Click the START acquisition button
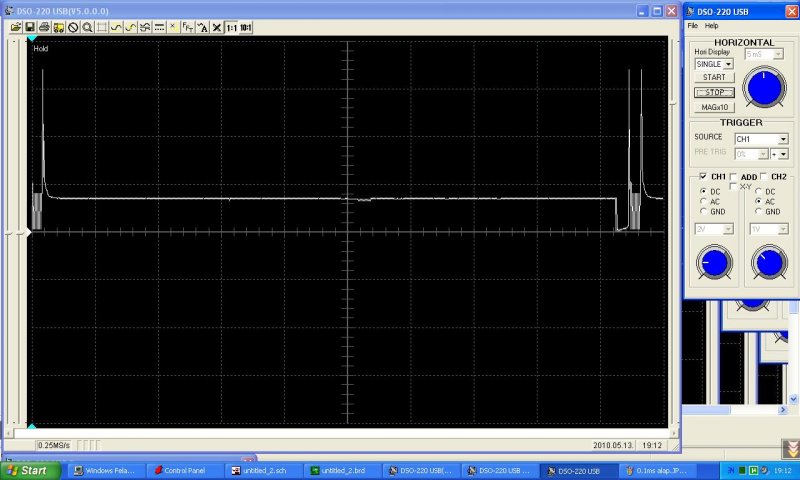The image size is (800, 480). click(x=714, y=77)
